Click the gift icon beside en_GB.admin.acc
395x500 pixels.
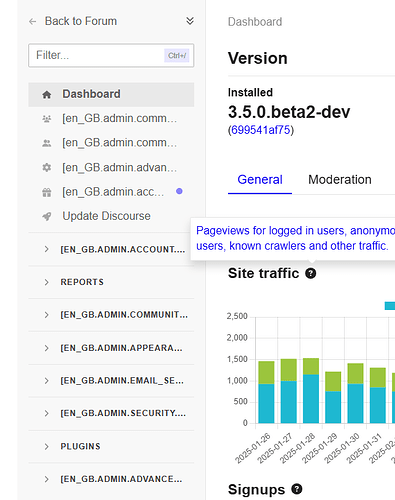tap(47, 192)
